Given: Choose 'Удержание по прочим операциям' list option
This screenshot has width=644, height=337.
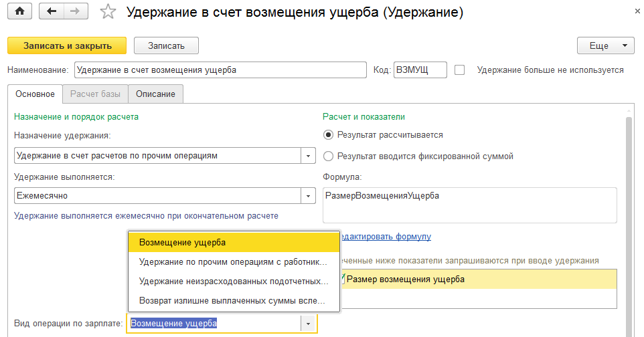Looking at the screenshot, I should [x=233, y=261].
